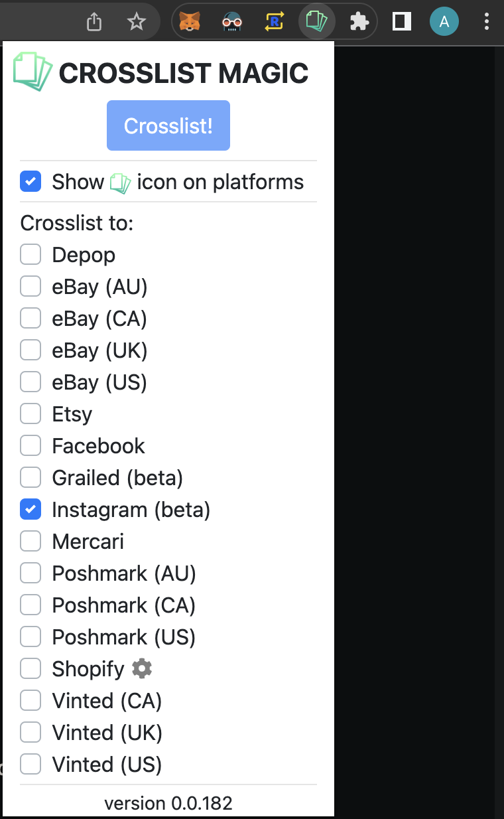Open Chrome three-dot menu
Viewport: 504px width, 819px height.
tap(487, 22)
